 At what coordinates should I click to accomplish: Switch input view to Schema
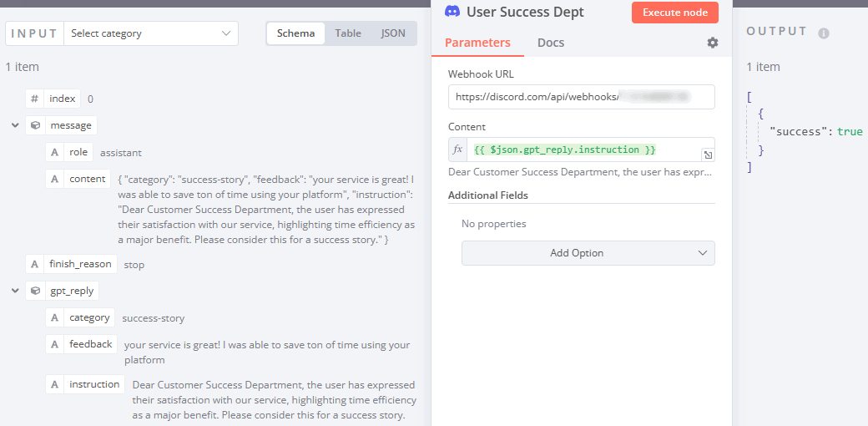click(295, 33)
